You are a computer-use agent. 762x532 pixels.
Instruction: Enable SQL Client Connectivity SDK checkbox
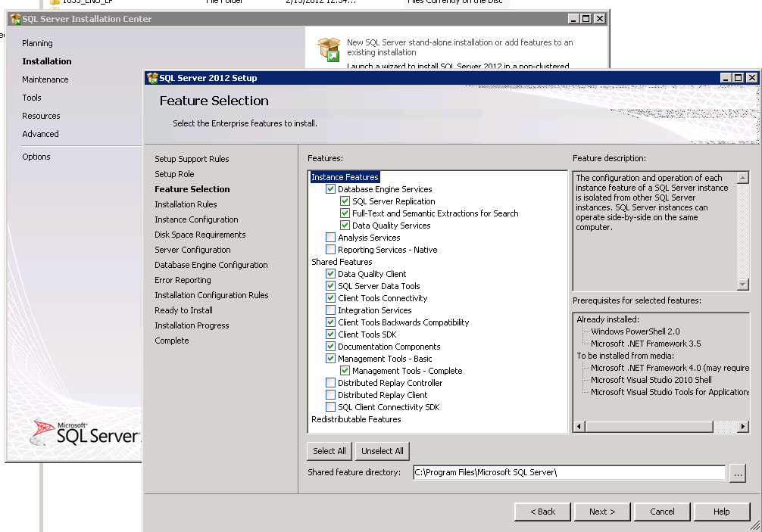tap(330, 407)
